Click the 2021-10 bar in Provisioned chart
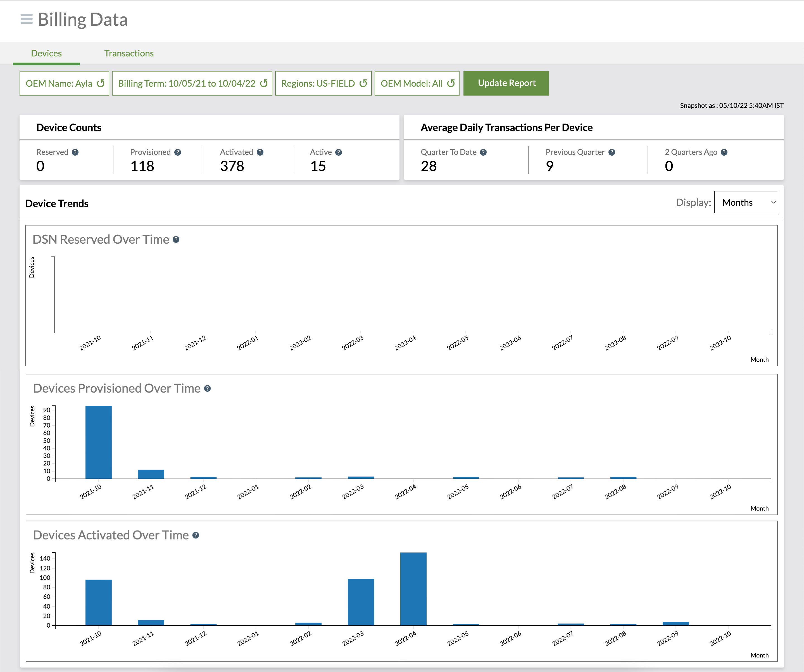Screen dimensions: 804x672 click(x=98, y=442)
